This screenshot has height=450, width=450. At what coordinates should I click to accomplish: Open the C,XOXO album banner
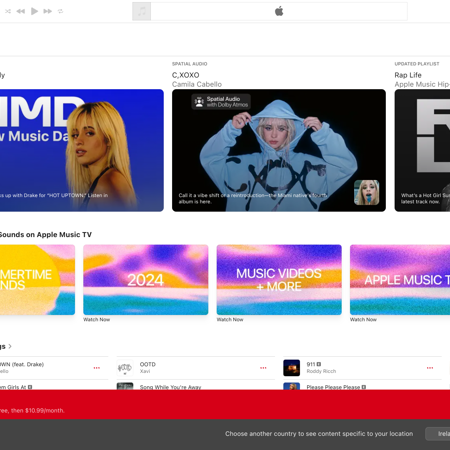click(x=279, y=150)
